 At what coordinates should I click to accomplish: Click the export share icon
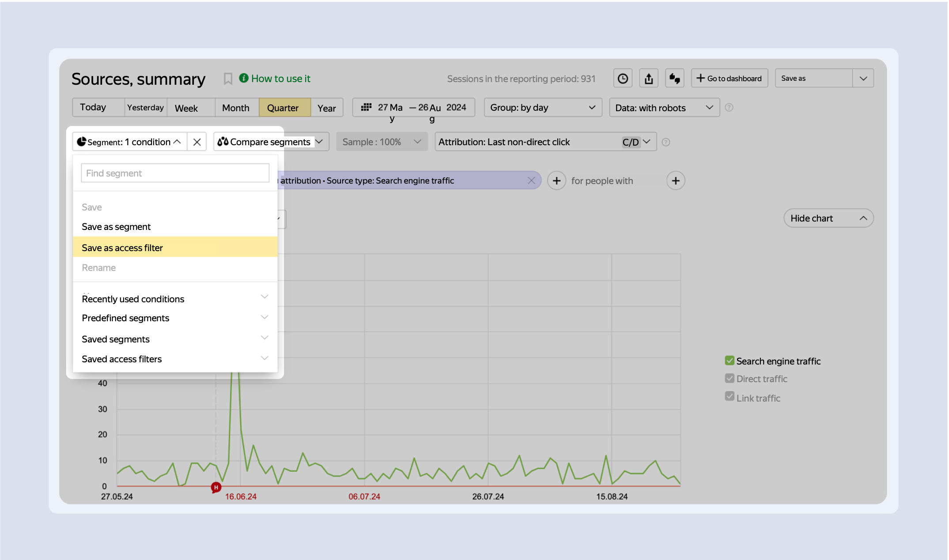tap(649, 79)
